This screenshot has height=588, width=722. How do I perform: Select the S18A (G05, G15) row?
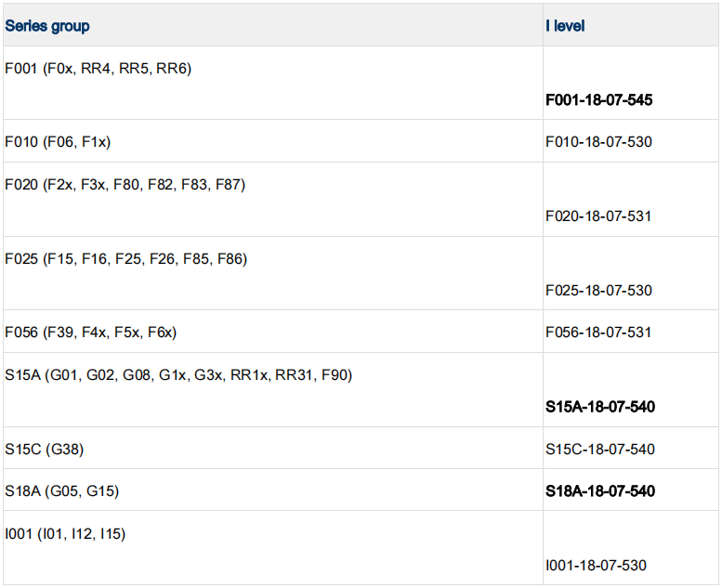point(61,491)
